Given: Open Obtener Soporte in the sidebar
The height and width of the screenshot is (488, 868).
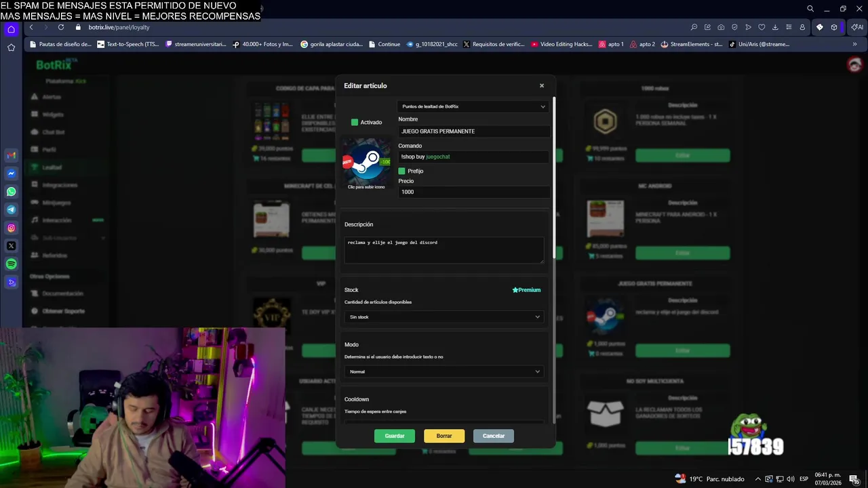Looking at the screenshot, I should click(x=63, y=311).
